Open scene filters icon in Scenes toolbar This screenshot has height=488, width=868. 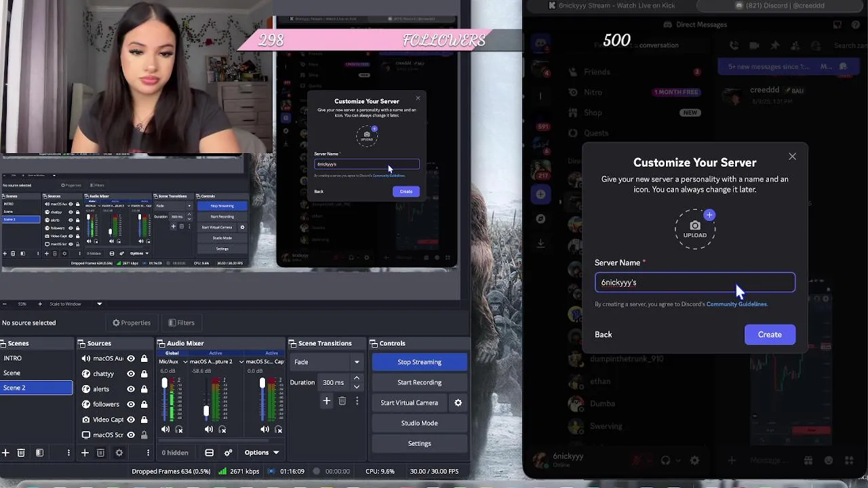click(39, 453)
